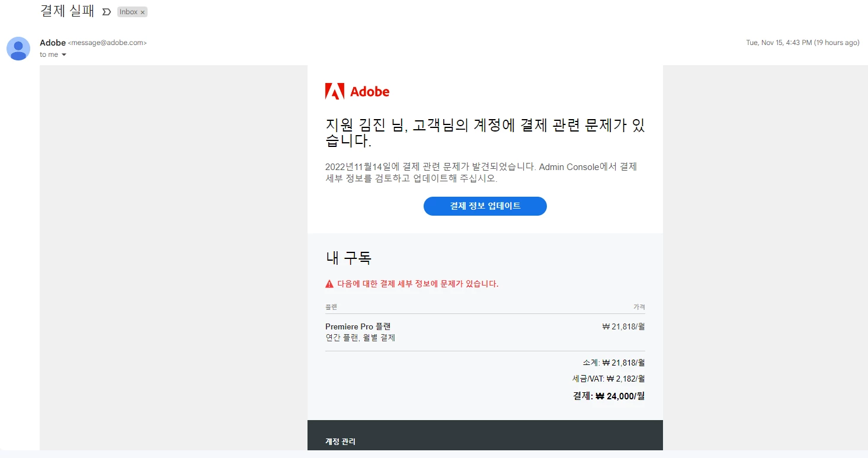868x458 pixels.
Task: Remove the Inbox label with its x
Action: [x=142, y=12]
